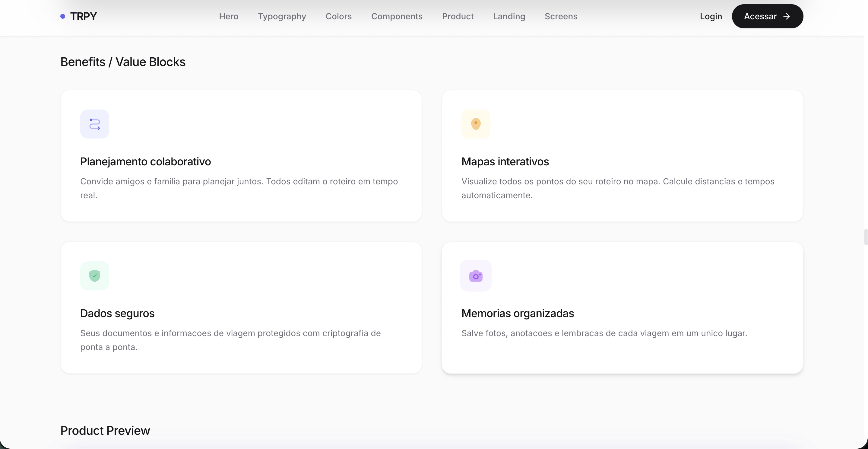Click text starting 'Seus documentos e informacoes'
This screenshot has width=868, height=449.
[230, 340]
